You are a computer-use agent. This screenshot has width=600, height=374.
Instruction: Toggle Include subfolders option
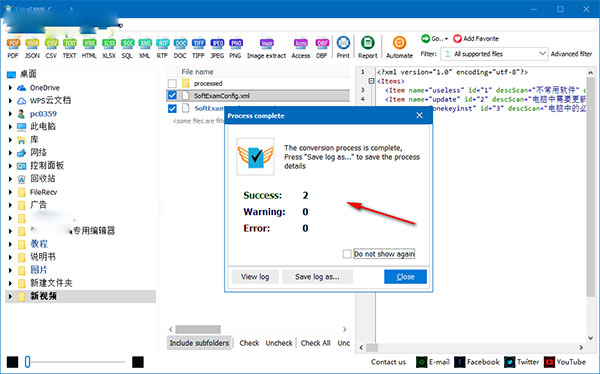[199, 343]
